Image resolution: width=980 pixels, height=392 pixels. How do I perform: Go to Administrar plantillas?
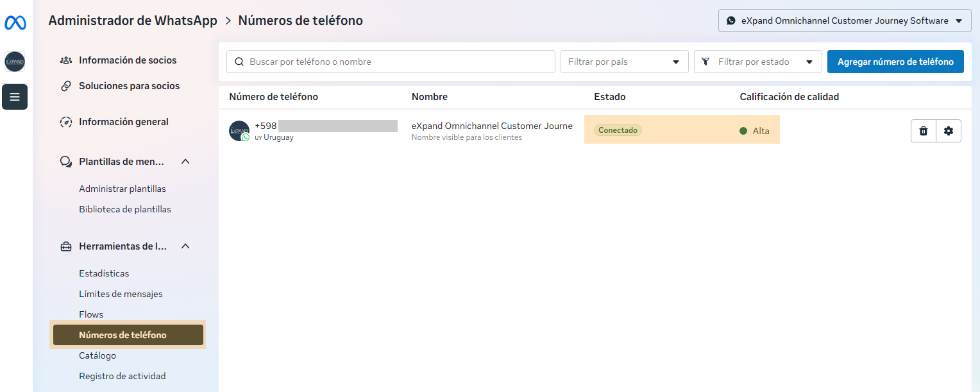point(122,189)
